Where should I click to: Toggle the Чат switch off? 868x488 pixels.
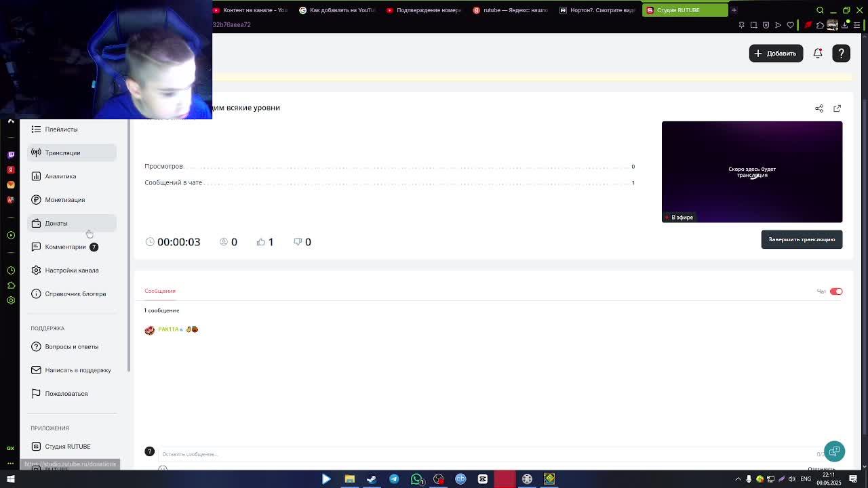tap(836, 291)
